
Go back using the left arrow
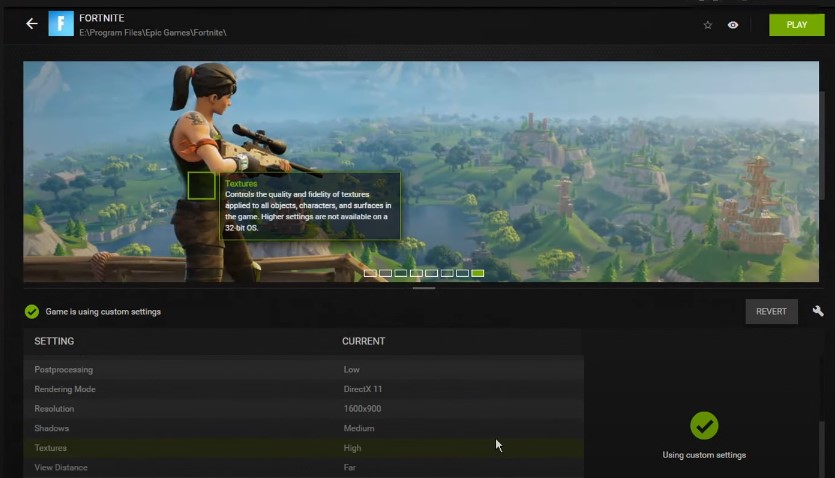(31, 24)
